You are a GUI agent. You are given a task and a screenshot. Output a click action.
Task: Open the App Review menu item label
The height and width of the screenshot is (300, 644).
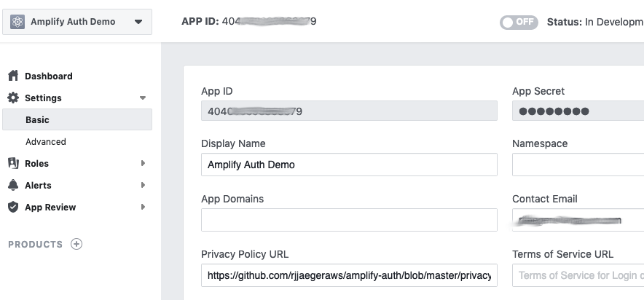coord(50,208)
